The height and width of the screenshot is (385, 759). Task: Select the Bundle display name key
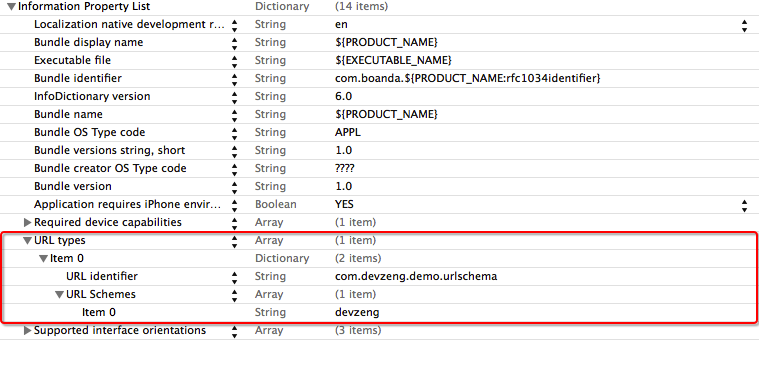point(89,42)
